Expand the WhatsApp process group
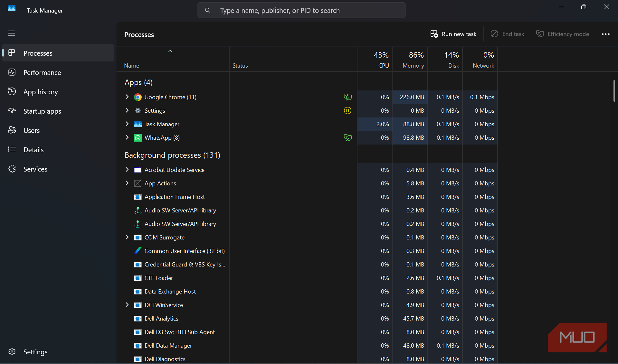The width and height of the screenshot is (618, 364). pos(127,137)
